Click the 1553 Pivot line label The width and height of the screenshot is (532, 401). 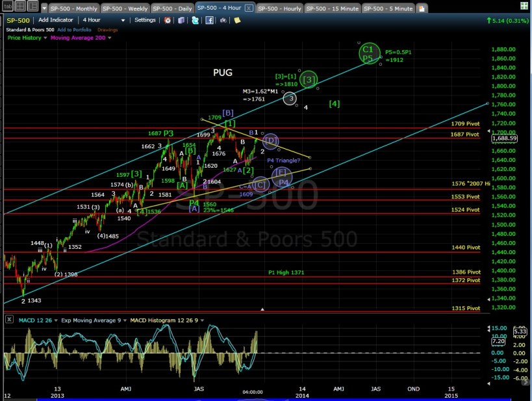click(465, 196)
